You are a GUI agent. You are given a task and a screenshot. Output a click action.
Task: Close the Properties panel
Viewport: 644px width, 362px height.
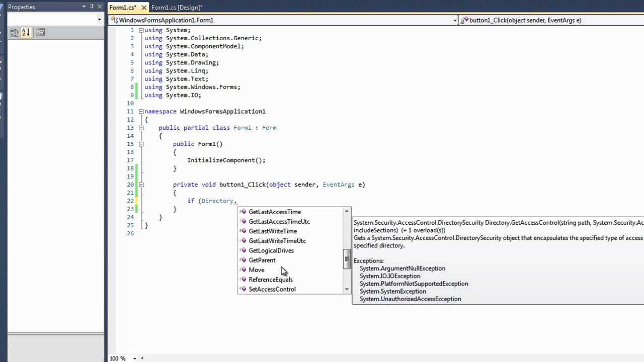point(100,7)
